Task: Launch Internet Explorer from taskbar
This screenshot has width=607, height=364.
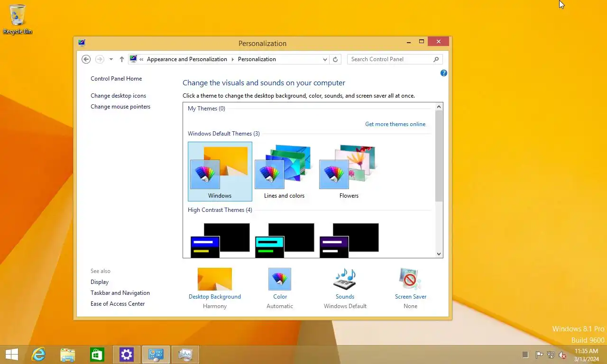Action: (38, 355)
